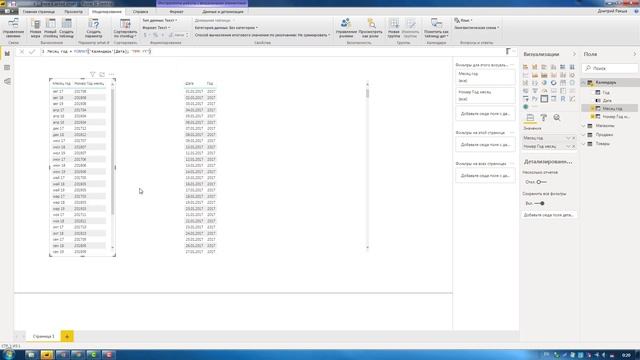Select the stacked bar chart visualization
The height and width of the screenshot is (360, 640).
[x=525, y=67]
